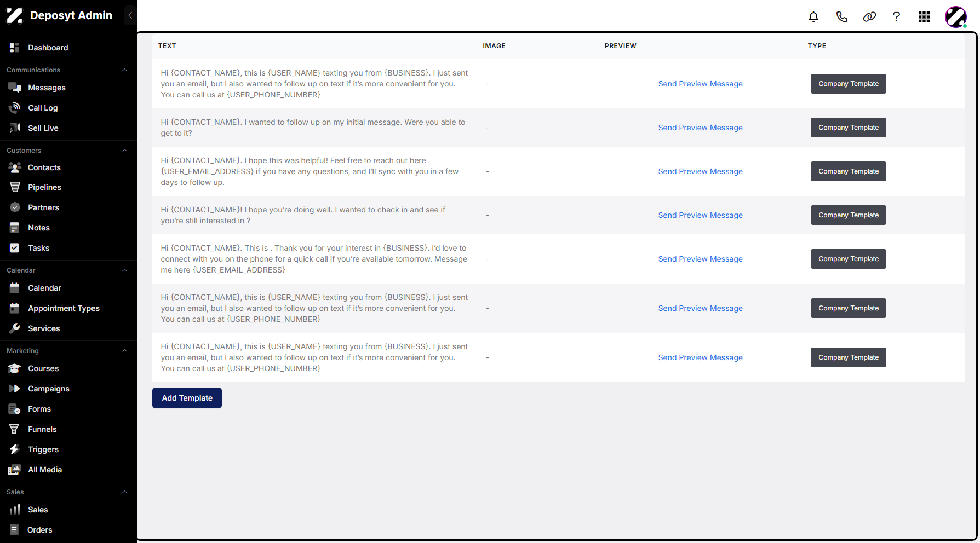
Task: Click the Deposyt logo icon
Action: tap(15, 15)
